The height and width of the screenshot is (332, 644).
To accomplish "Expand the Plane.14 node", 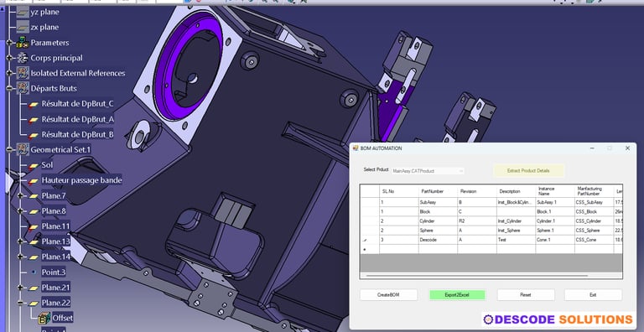I will 20,257.
